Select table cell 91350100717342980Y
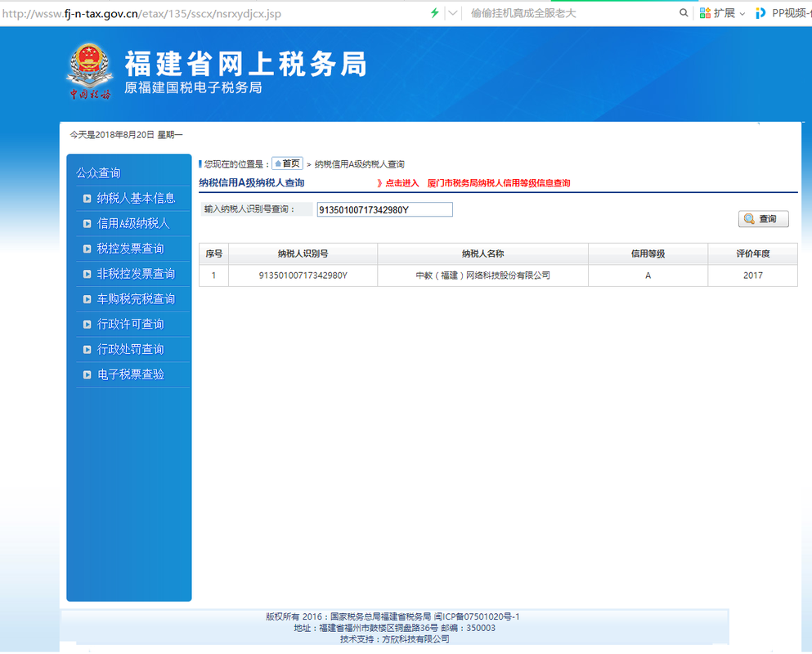Image resolution: width=812 pixels, height=654 pixels. pos(303,275)
